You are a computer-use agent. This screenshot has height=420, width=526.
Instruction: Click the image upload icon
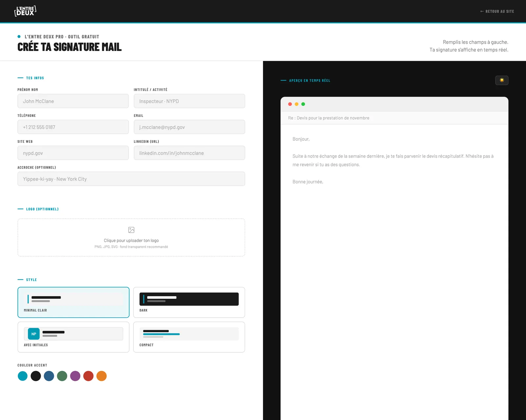[x=131, y=230]
